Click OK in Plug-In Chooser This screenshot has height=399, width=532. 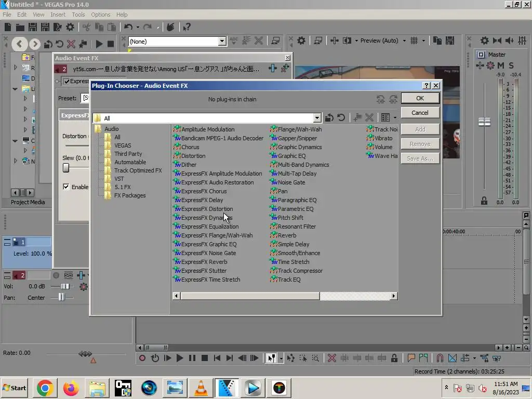click(x=420, y=98)
